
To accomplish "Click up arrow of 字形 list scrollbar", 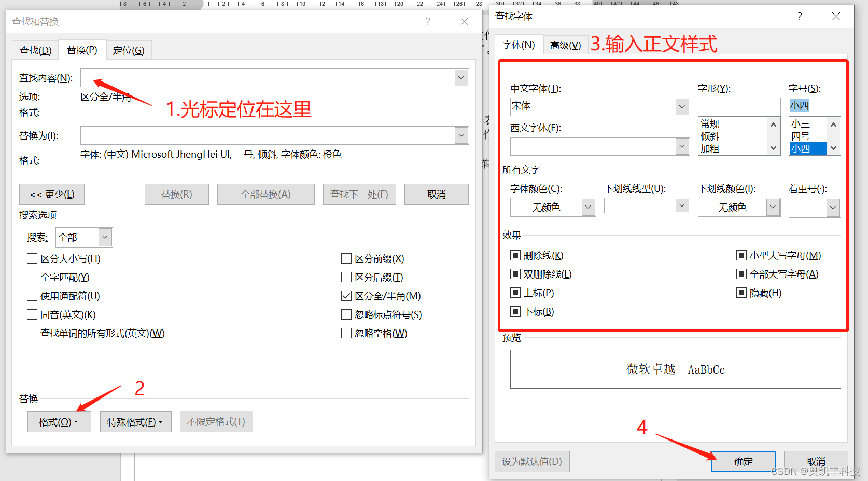I will pyautogui.click(x=773, y=125).
